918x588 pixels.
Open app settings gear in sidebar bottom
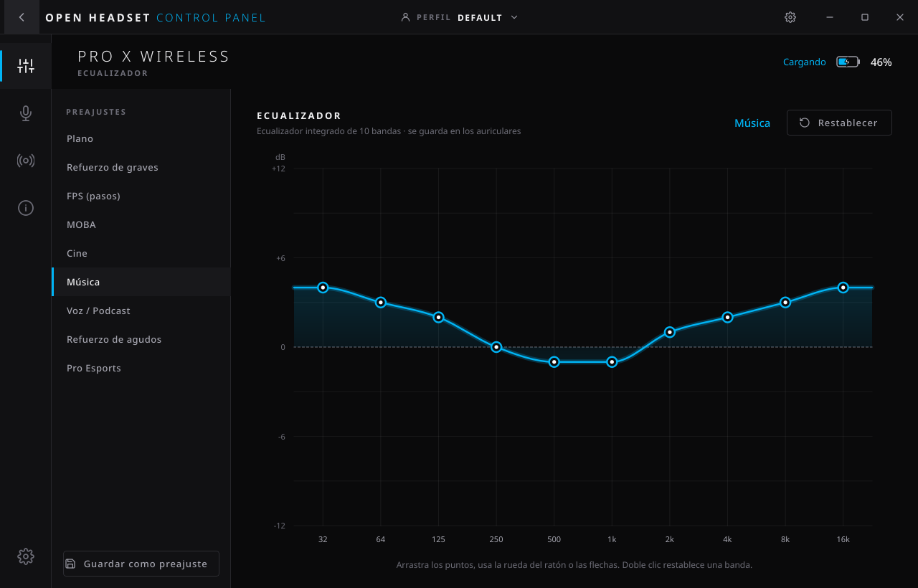[26, 556]
